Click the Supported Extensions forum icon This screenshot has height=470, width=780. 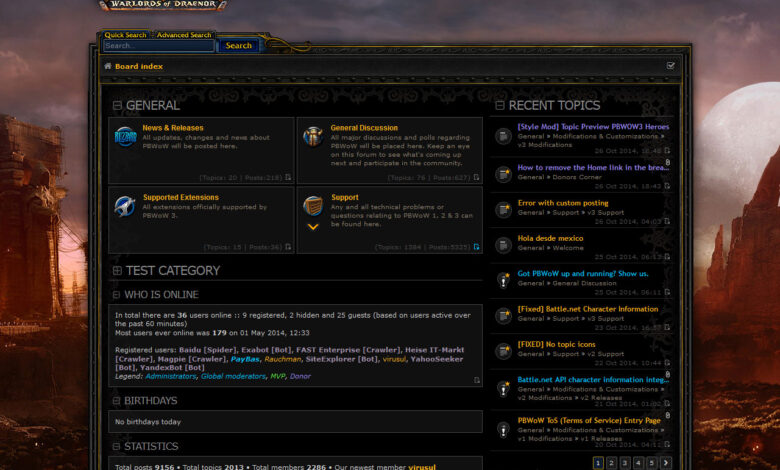[x=125, y=207]
